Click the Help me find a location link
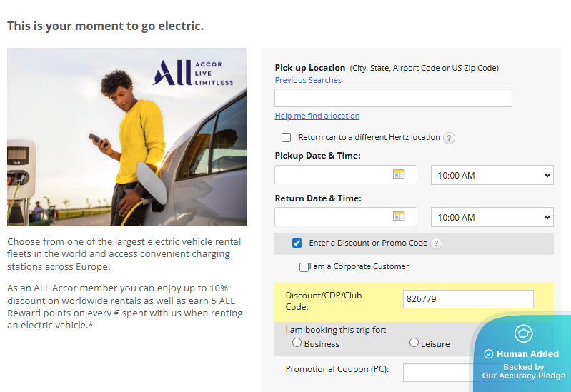The width and height of the screenshot is (571, 392). [317, 116]
